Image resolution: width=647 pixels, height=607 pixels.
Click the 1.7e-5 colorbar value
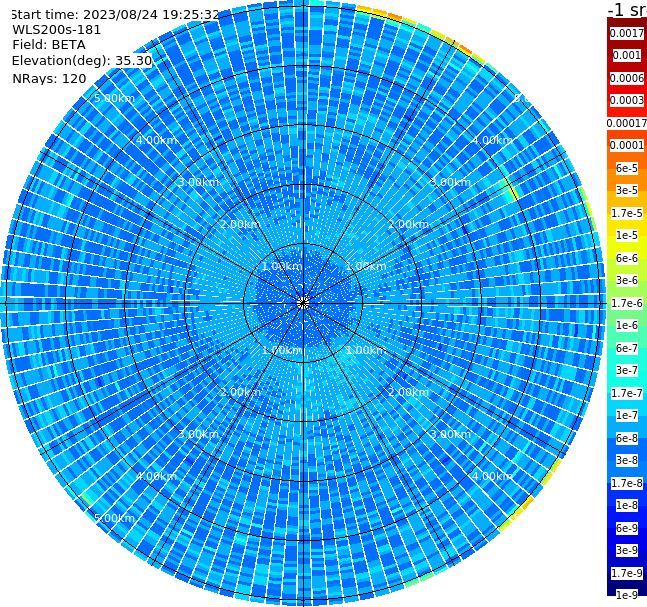[627, 213]
